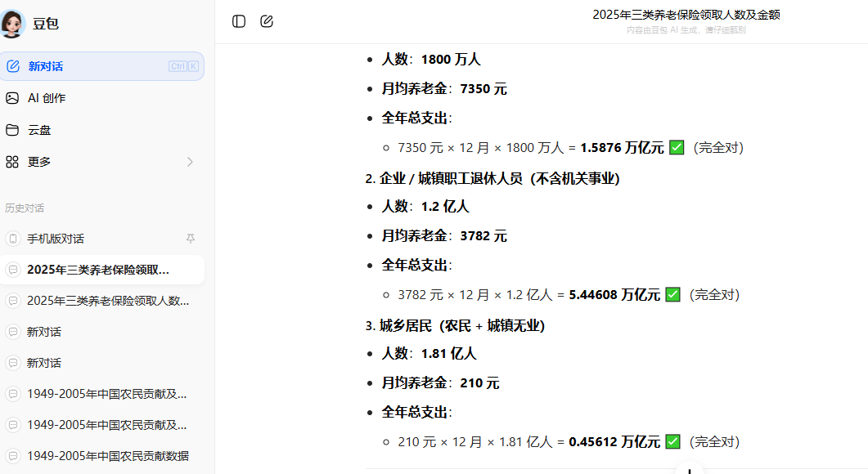The height and width of the screenshot is (474, 868).
Task: Open the 云盘 menu item
Action: pyautogui.click(x=39, y=130)
